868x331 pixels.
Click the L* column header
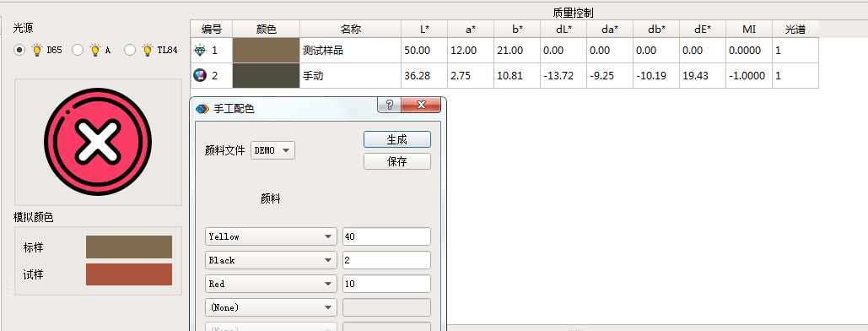(424, 30)
